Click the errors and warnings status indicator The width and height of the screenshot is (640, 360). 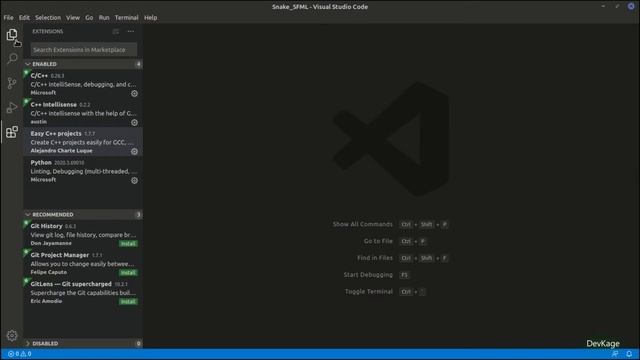point(20,354)
